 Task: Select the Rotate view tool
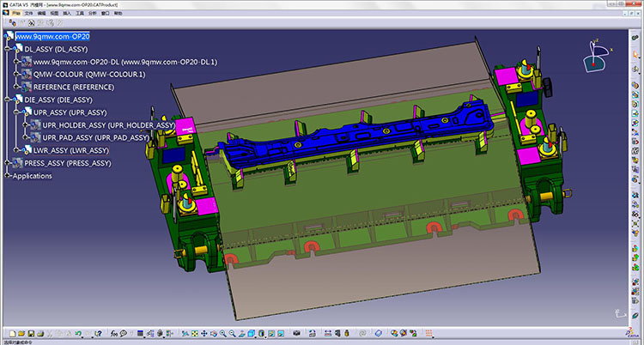216,333
